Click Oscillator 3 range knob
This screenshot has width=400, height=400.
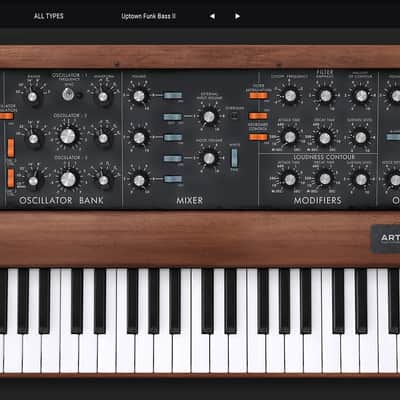coord(33,181)
